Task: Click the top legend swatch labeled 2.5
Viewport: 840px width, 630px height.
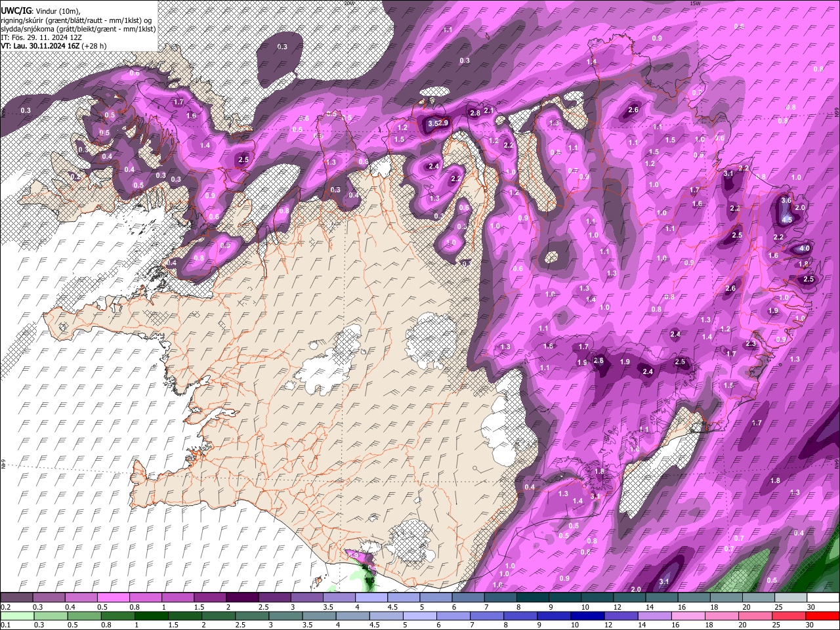Action: click(x=274, y=597)
